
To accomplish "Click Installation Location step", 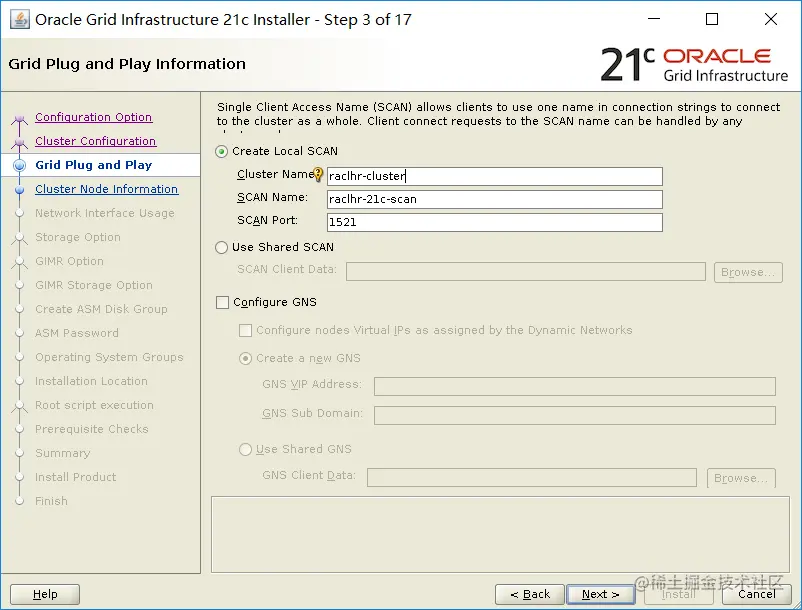I will (x=91, y=381).
